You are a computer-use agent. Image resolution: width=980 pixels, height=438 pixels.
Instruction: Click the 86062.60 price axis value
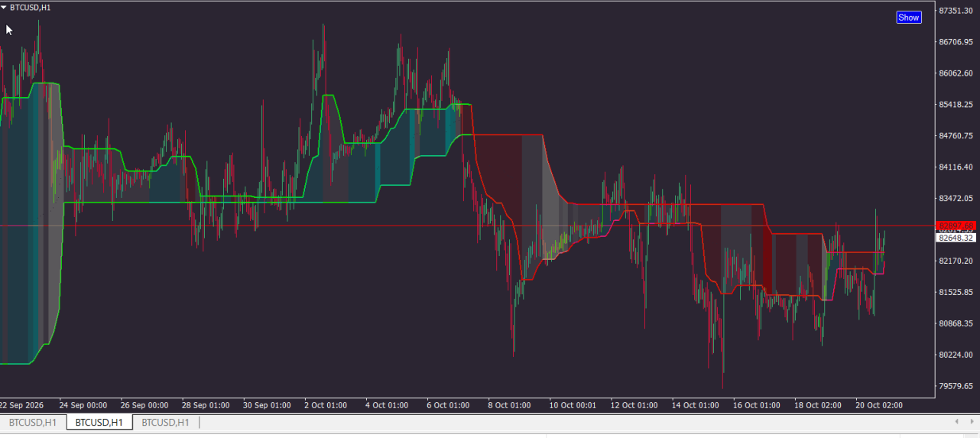956,73
